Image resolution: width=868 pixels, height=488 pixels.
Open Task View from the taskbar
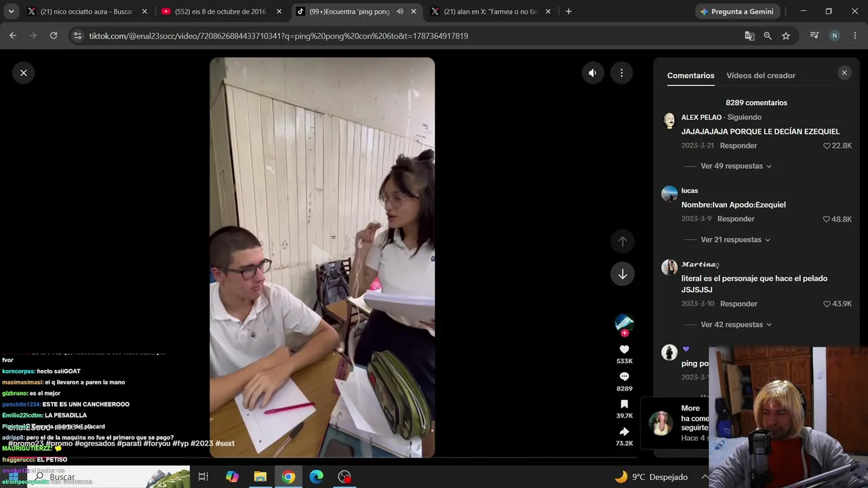(203, 477)
